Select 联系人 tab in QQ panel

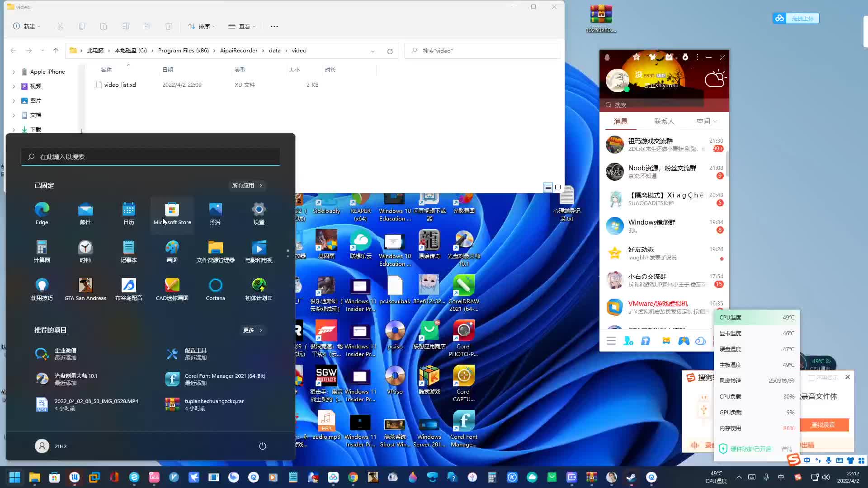[663, 122]
